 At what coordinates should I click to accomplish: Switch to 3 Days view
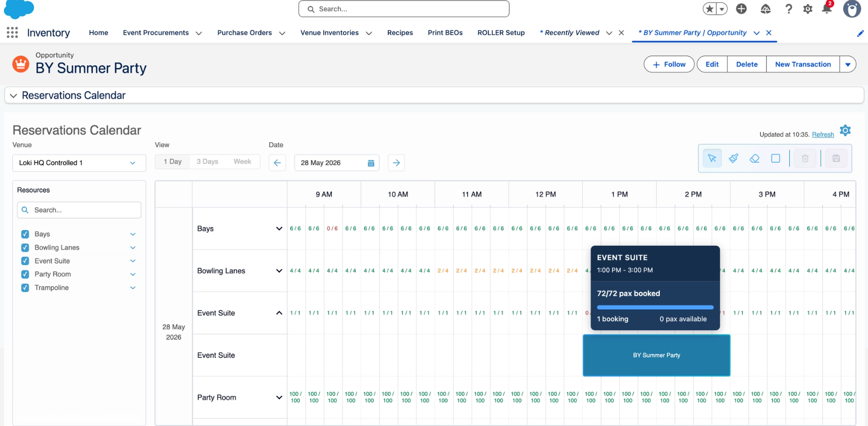pos(207,161)
